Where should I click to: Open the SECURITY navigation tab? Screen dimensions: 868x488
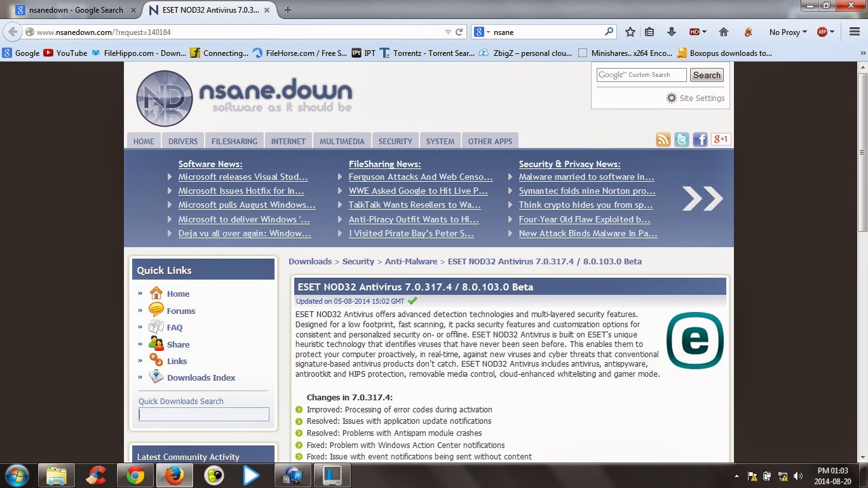point(395,141)
